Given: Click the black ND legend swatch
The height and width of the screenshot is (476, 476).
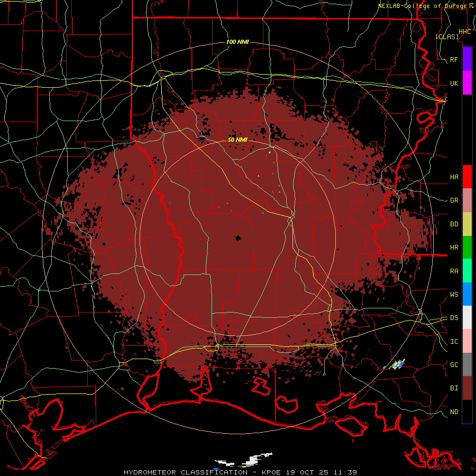Looking at the screenshot, I should (467, 411).
